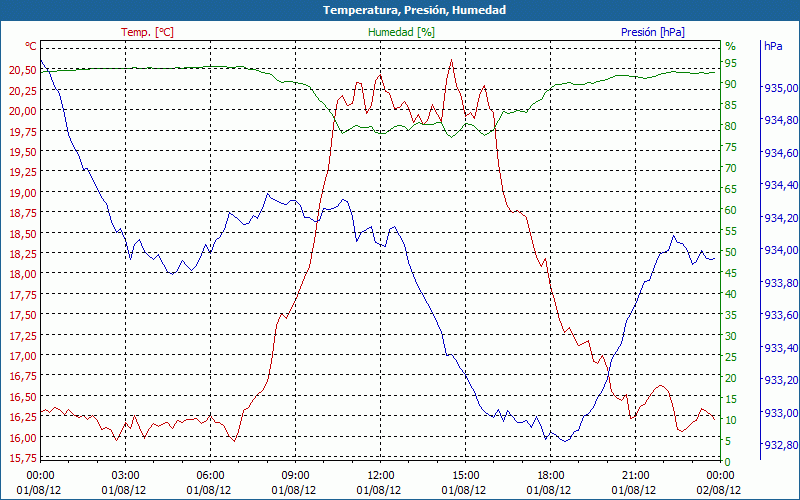
Task: Click the '16,00' temperature axis value
Action: (x=22, y=437)
